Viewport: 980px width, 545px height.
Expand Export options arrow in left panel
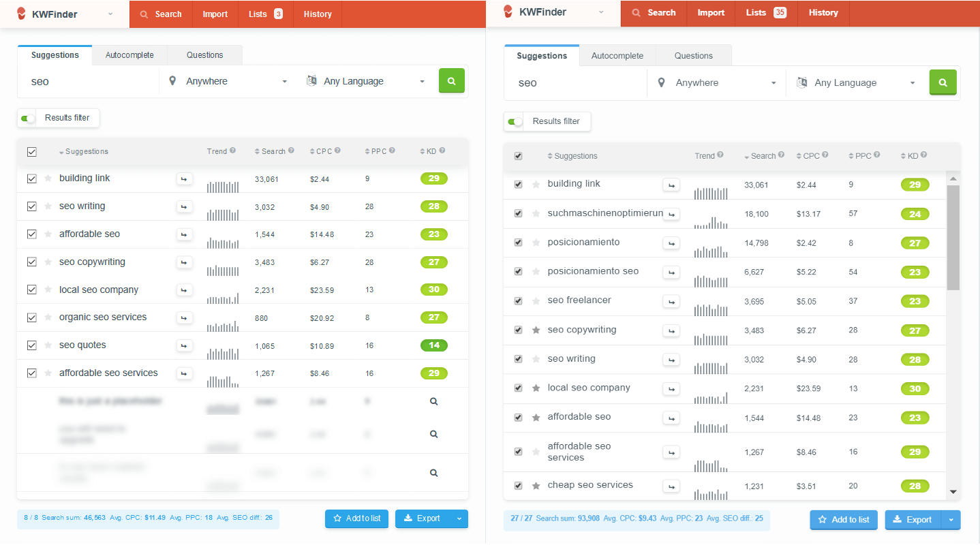459,518
